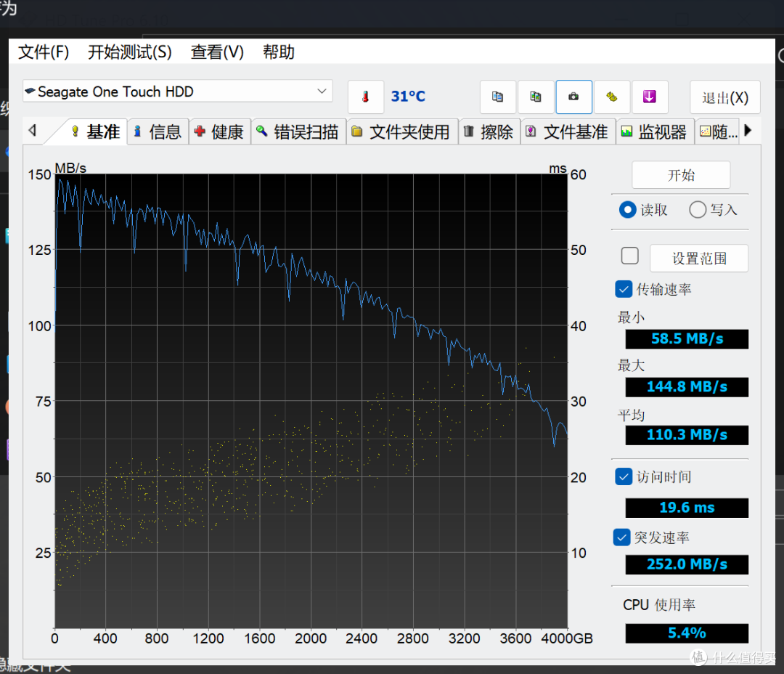The image size is (784, 674).
Task: Select the 读取 read radio button
Action: coord(627,210)
